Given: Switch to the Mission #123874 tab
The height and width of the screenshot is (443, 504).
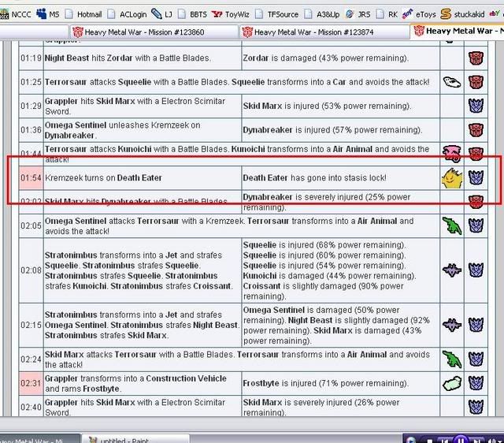Looking at the screenshot, I should (x=324, y=32).
